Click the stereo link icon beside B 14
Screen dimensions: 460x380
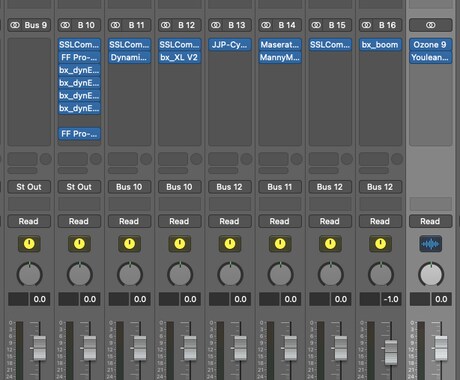pos(266,25)
